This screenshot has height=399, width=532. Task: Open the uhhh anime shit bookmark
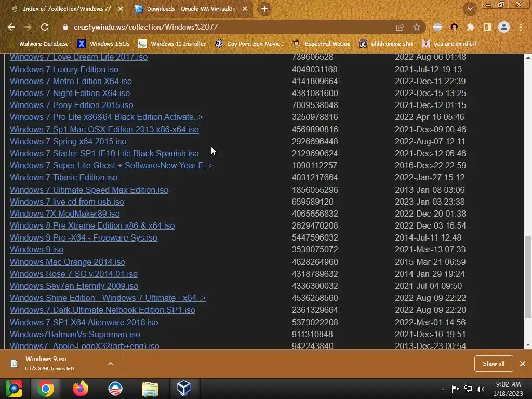click(386, 44)
